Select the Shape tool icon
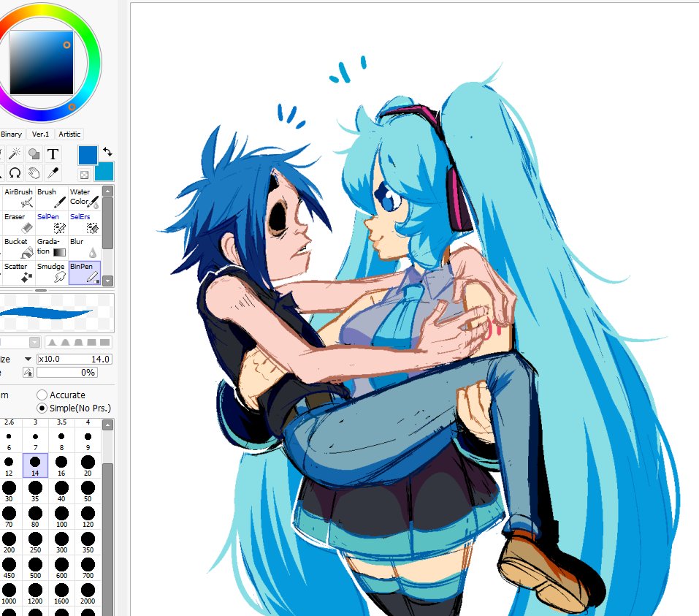699x616 pixels. point(34,154)
